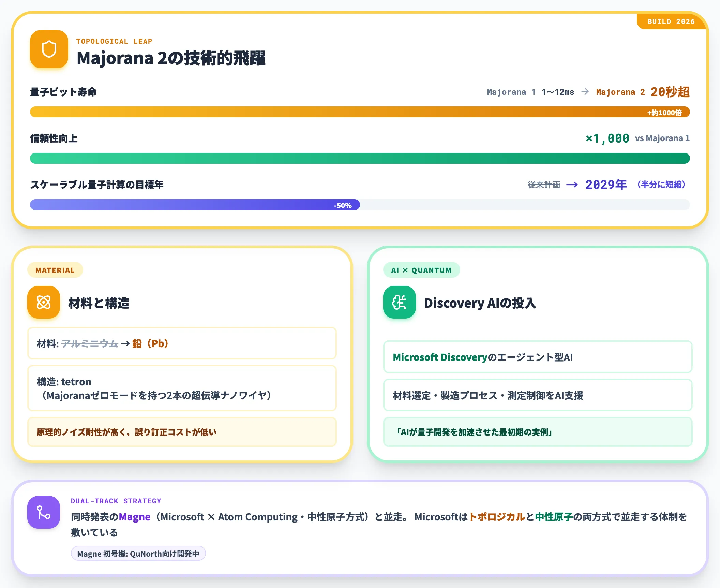Viewport: 720px width, 588px height.
Task: Click the AI × QUANTUM tag pill
Action: [421, 270]
